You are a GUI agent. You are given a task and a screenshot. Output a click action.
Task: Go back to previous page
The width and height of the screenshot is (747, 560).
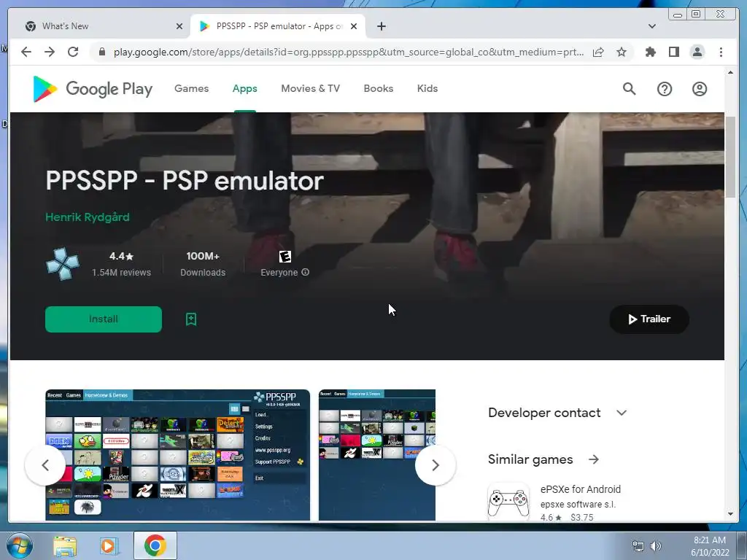tap(26, 52)
